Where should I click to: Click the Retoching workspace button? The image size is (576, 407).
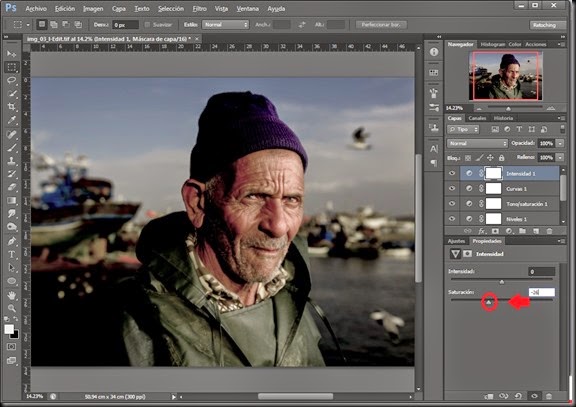(x=544, y=25)
